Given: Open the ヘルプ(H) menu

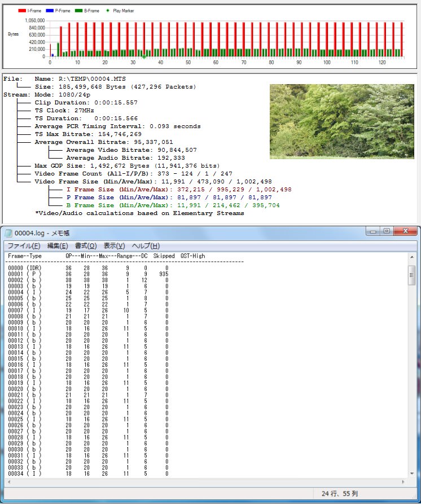Looking at the screenshot, I should (x=146, y=246).
